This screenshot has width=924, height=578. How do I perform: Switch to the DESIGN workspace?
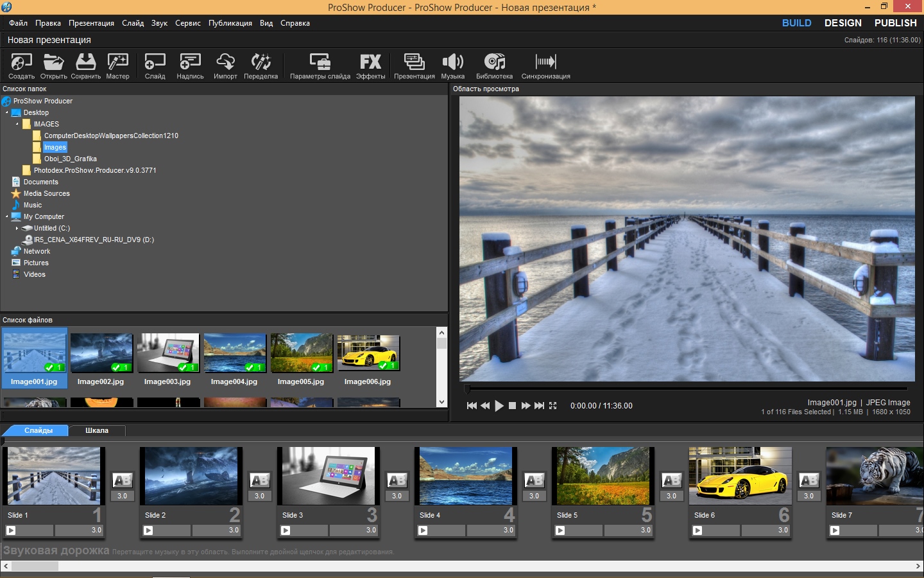pos(843,23)
